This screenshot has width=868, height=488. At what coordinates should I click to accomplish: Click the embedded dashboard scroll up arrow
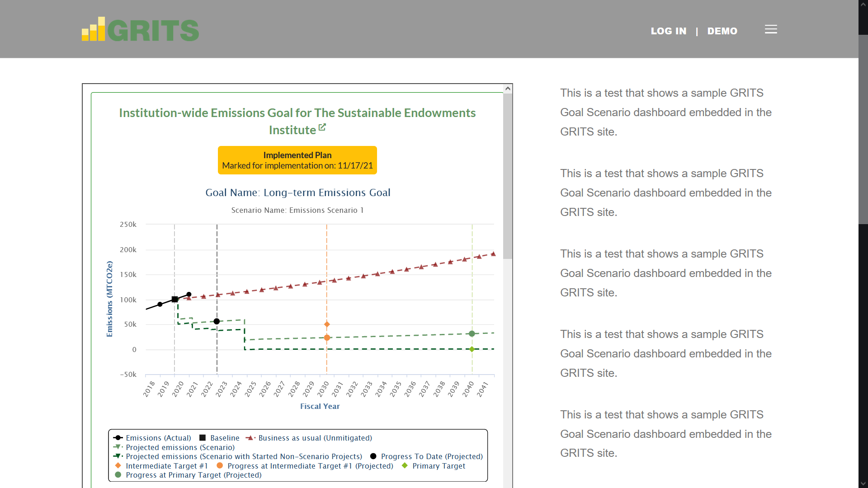tap(508, 89)
